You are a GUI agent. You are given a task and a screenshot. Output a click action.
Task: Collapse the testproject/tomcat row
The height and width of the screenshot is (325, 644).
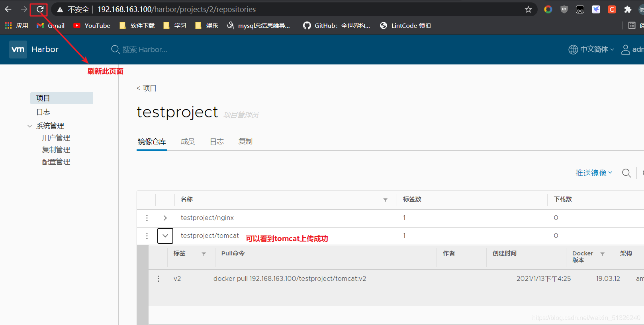point(165,236)
